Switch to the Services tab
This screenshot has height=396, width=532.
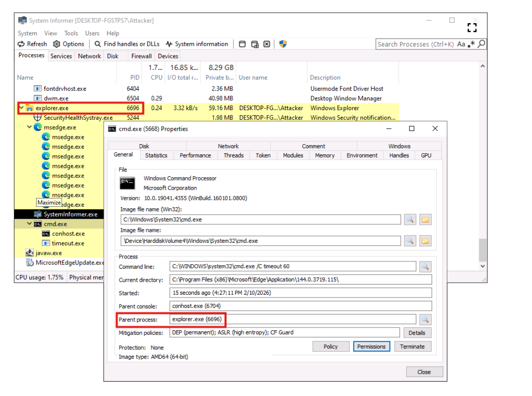[61, 56]
